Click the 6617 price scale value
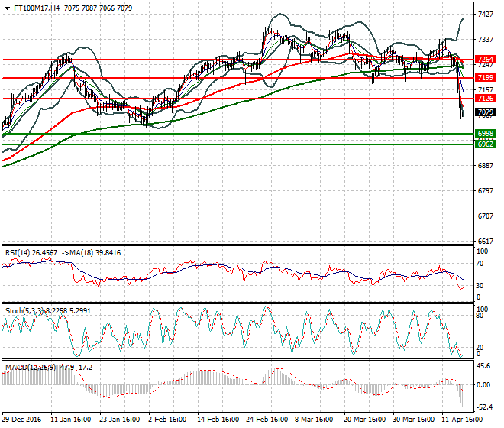Image resolution: width=504 pixels, height=428 pixels. (x=485, y=241)
